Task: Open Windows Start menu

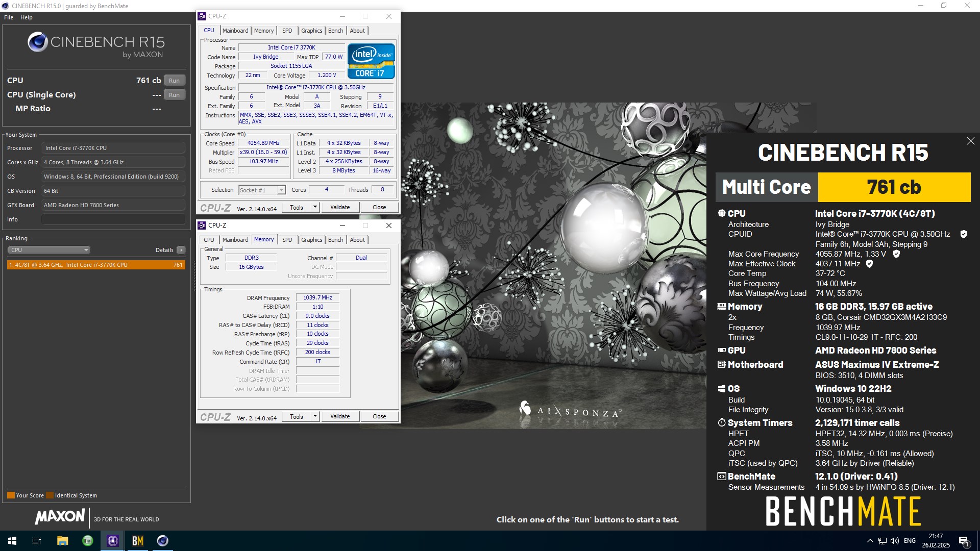Action: click(x=12, y=541)
